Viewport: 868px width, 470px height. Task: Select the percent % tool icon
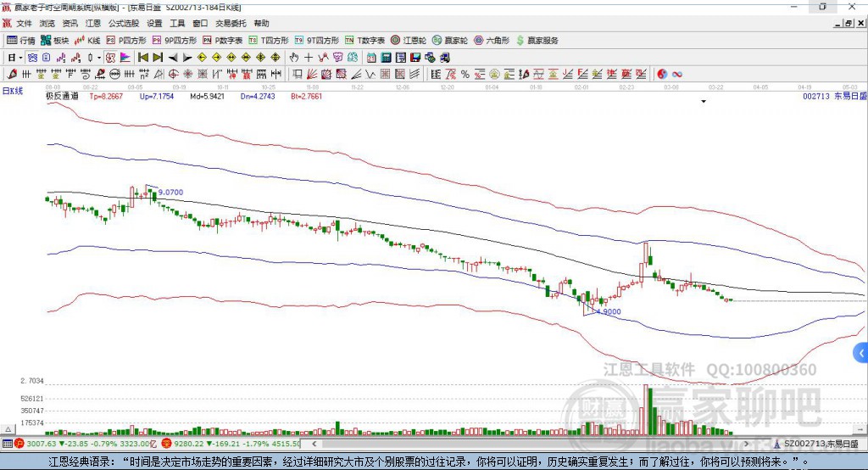pyautogui.click(x=465, y=75)
